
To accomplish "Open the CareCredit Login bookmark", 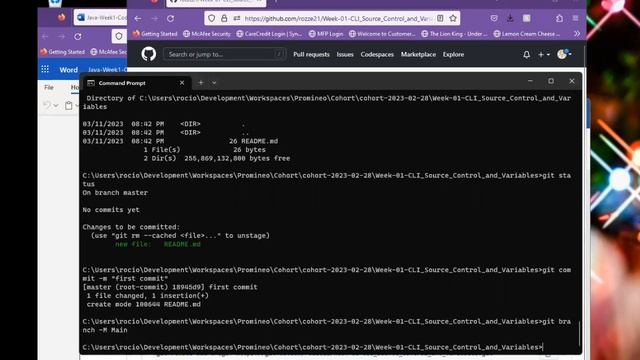I will (x=269, y=34).
